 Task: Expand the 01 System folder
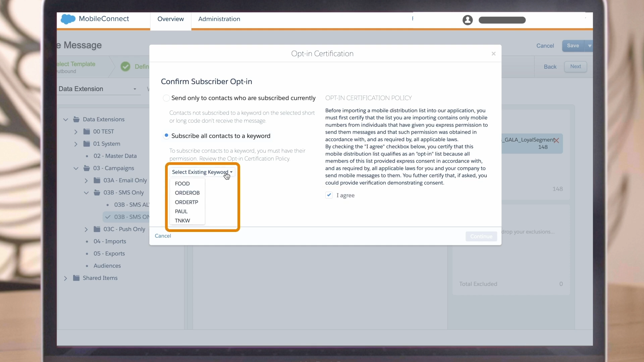coord(76,144)
